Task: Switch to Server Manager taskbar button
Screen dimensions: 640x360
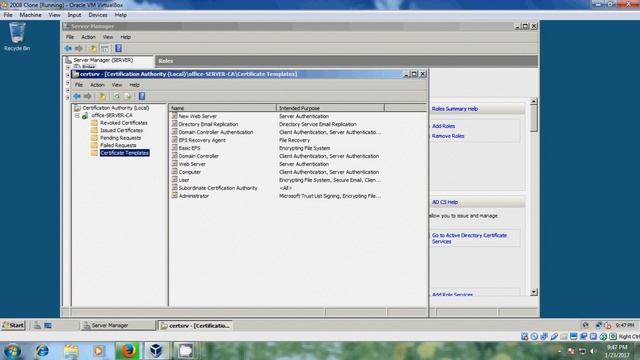Action: [x=118, y=325]
